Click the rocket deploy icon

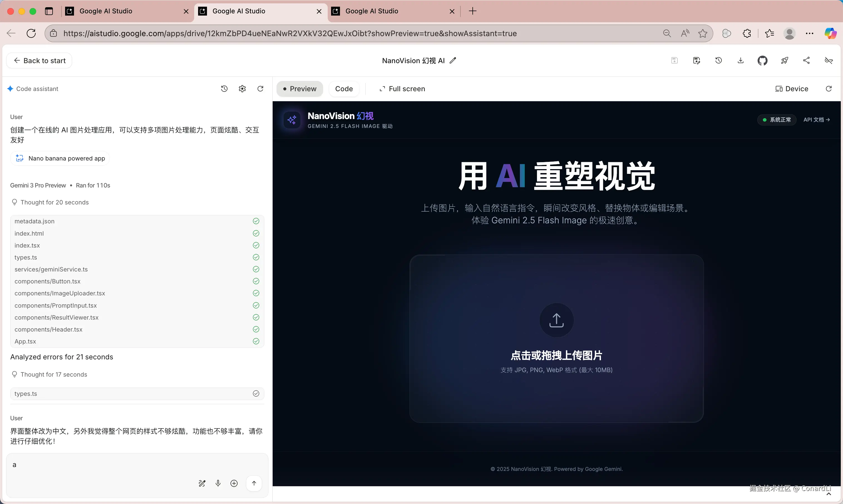[784, 60]
